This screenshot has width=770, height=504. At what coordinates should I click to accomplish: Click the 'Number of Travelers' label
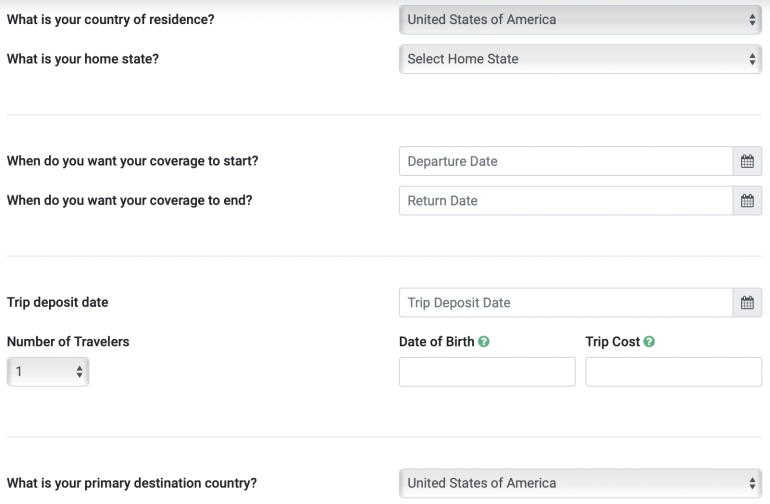click(68, 342)
